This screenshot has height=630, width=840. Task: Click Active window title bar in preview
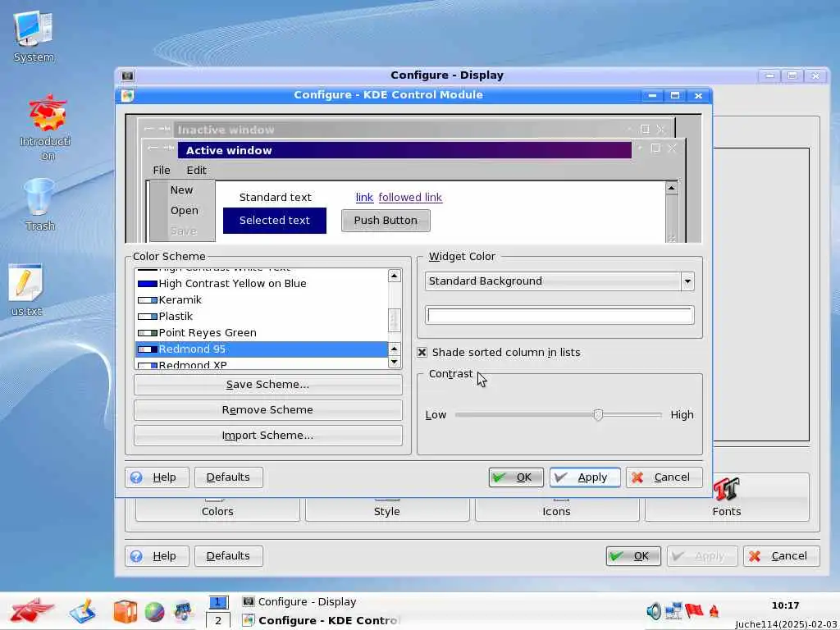click(x=404, y=151)
